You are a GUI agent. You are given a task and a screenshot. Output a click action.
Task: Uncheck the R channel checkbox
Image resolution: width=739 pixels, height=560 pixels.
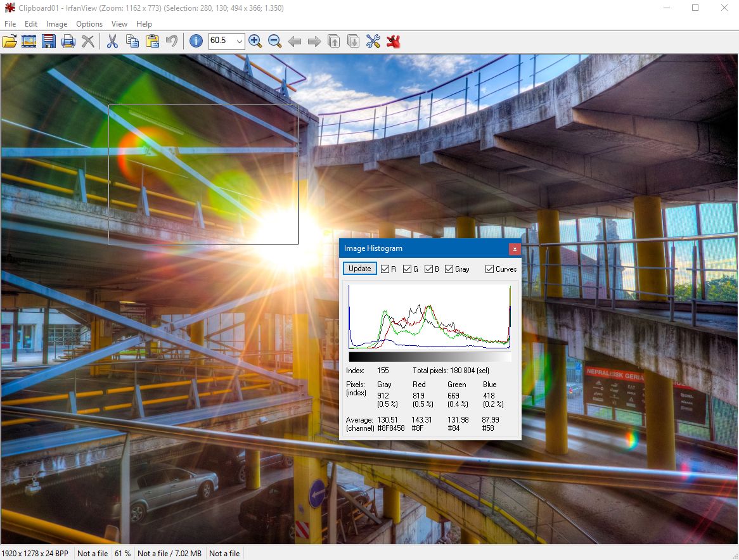coord(385,269)
